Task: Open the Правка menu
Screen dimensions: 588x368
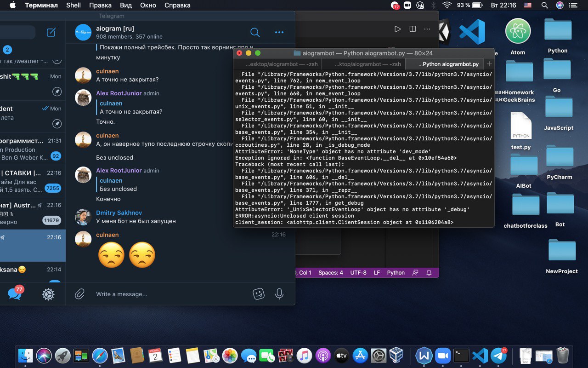Action: [x=100, y=5]
